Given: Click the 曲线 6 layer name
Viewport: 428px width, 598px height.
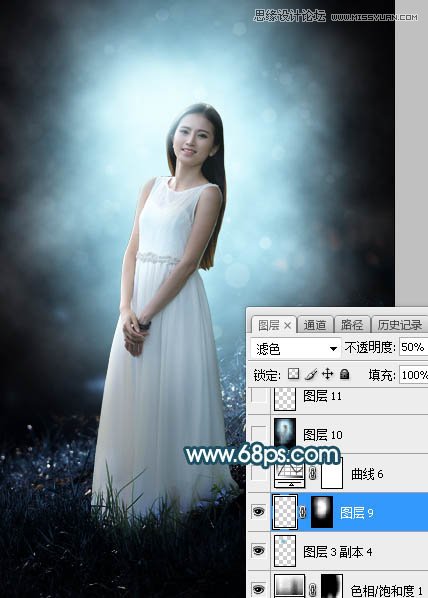Looking at the screenshot, I should 367,474.
